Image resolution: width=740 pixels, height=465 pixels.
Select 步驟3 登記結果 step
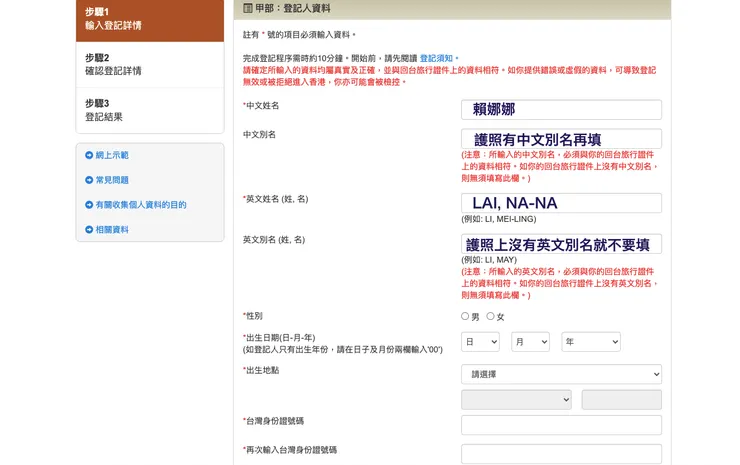click(150, 110)
